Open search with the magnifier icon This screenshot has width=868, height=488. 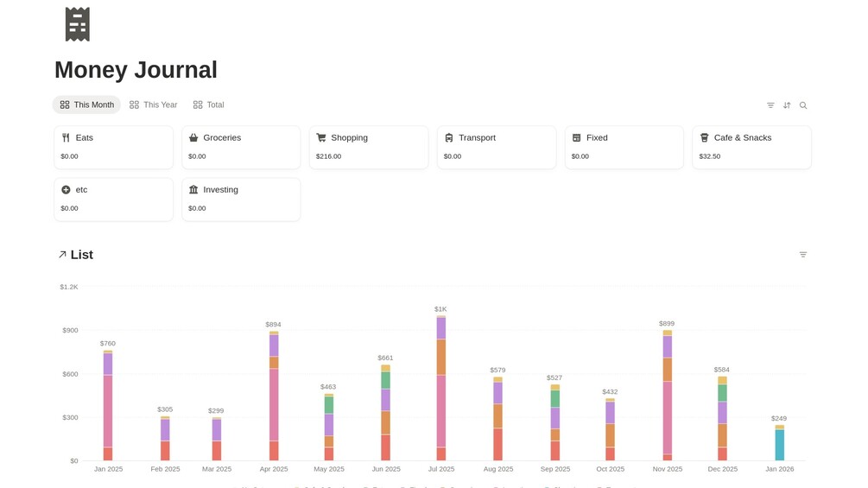(803, 105)
